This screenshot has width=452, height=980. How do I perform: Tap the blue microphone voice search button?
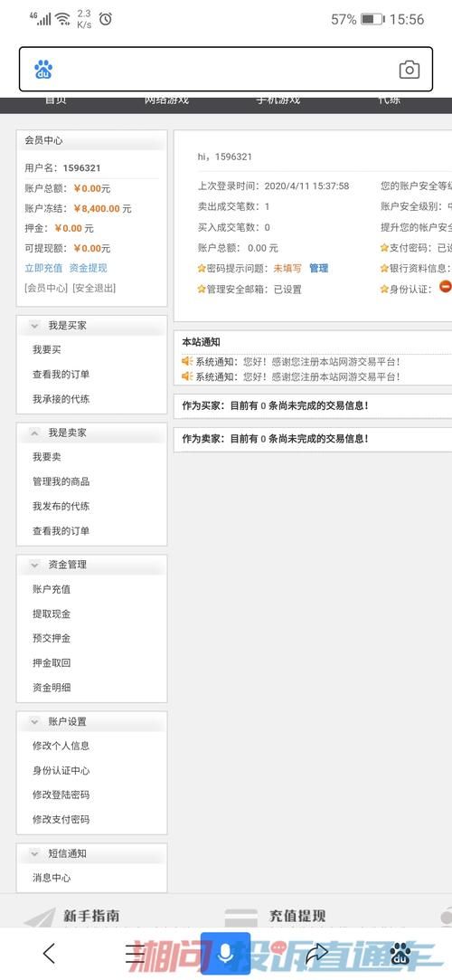pyautogui.click(x=225, y=954)
